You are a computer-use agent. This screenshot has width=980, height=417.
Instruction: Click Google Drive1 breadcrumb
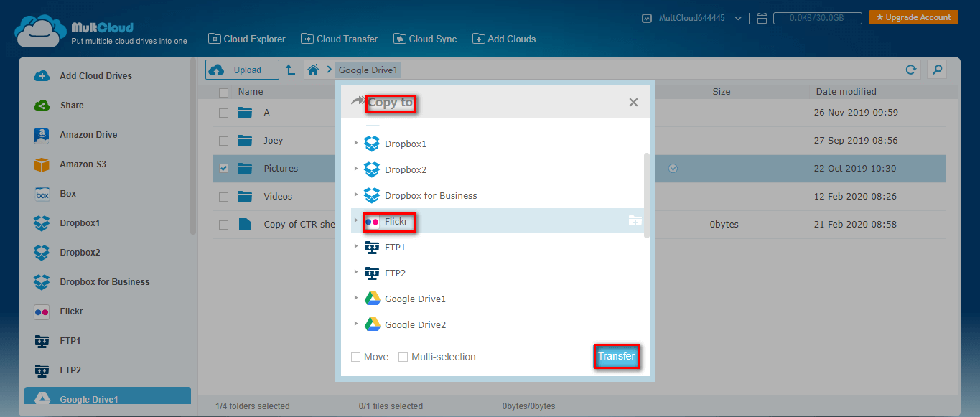coord(368,70)
